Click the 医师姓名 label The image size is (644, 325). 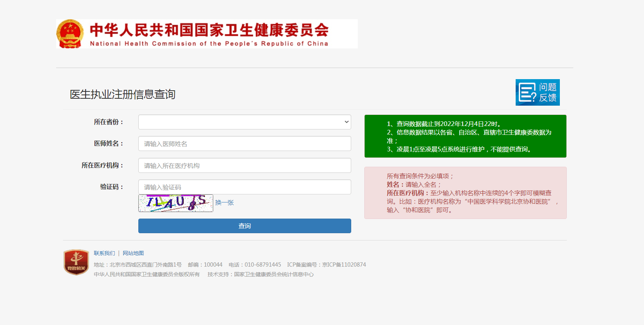point(109,144)
